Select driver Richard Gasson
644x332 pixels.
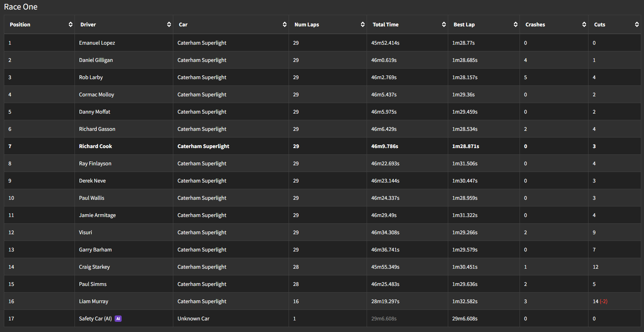[x=97, y=129]
